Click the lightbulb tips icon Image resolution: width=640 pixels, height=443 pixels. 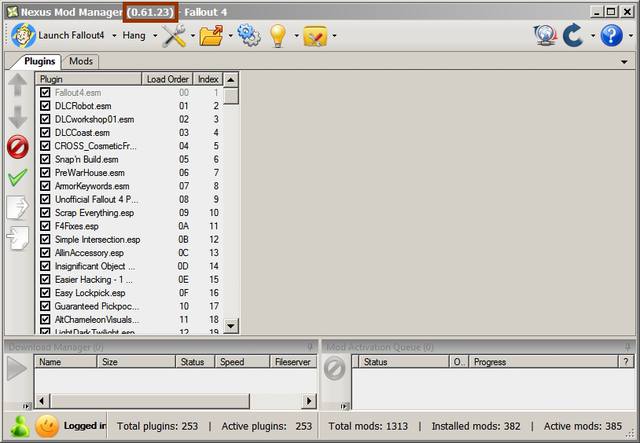tap(278, 36)
